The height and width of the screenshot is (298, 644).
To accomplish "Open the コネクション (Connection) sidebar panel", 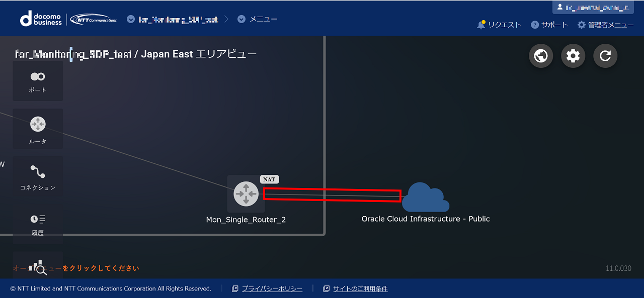I will [x=38, y=176].
